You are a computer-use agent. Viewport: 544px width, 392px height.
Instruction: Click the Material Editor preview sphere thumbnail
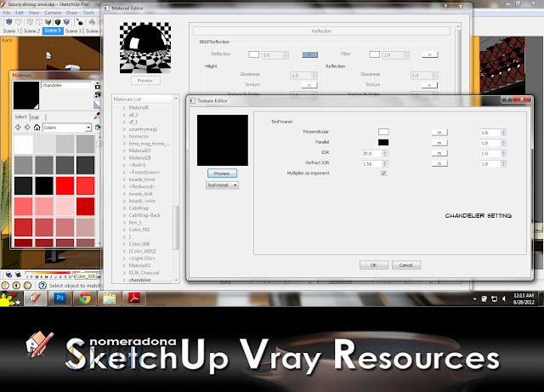coord(145,48)
